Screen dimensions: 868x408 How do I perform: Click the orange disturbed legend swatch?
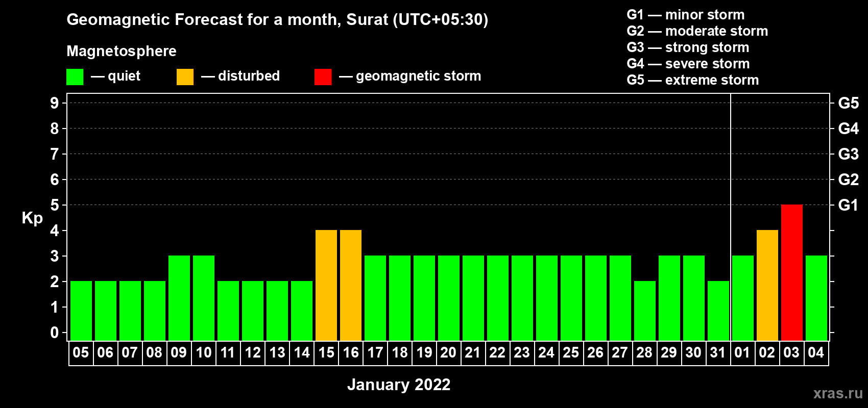click(185, 77)
